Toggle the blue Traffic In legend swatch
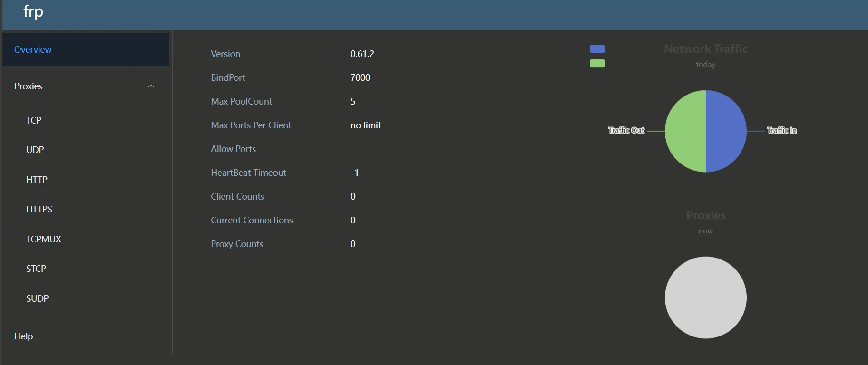The height and width of the screenshot is (365, 868). (x=597, y=49)
